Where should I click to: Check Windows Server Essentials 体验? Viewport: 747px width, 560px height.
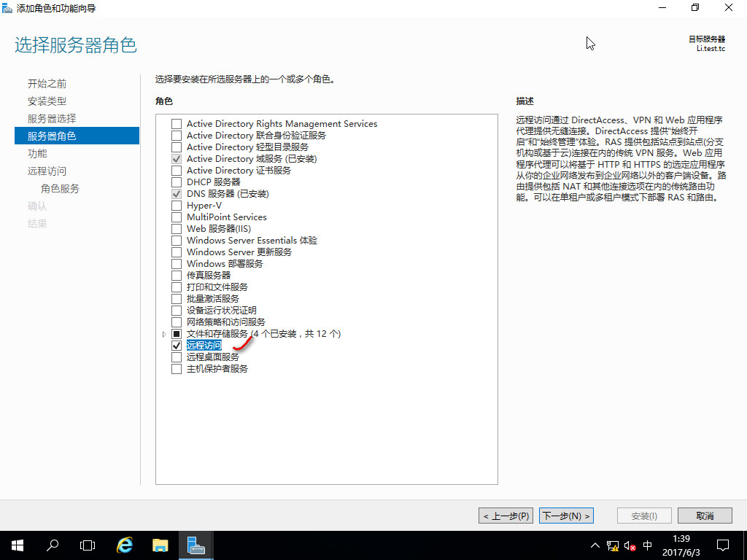click(x=177, y=241)
